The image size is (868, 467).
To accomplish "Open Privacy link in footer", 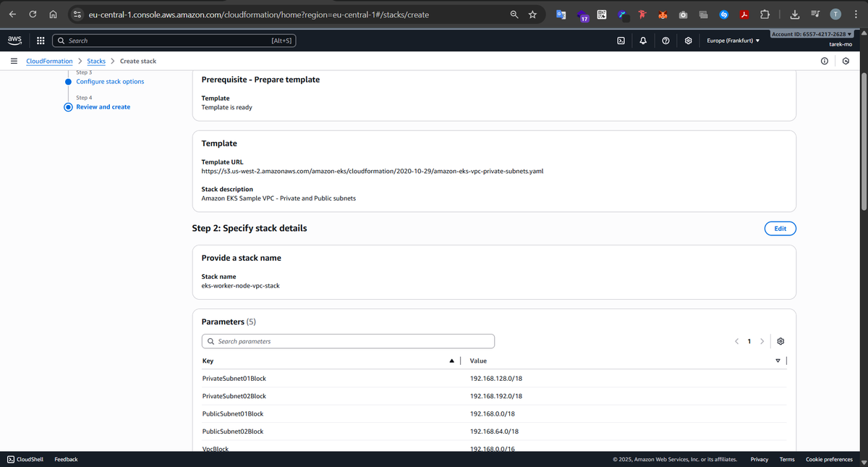I will 759,459.
